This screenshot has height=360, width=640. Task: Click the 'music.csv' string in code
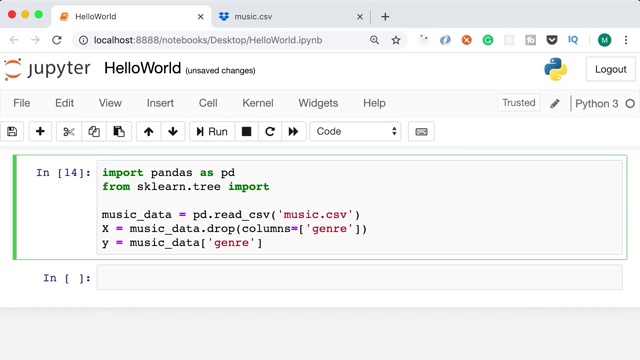315,215
